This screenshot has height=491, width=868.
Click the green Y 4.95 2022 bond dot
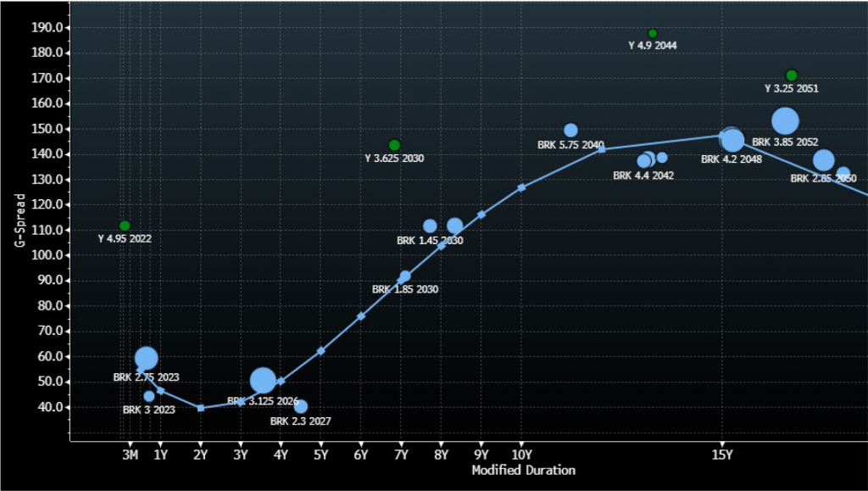pos(125,226)
